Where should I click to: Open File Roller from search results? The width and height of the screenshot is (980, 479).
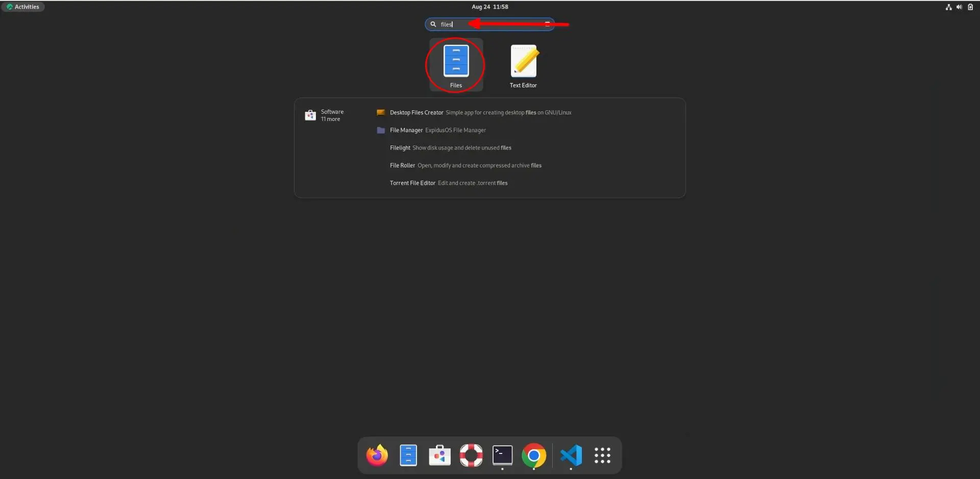[x=402, y=165]
